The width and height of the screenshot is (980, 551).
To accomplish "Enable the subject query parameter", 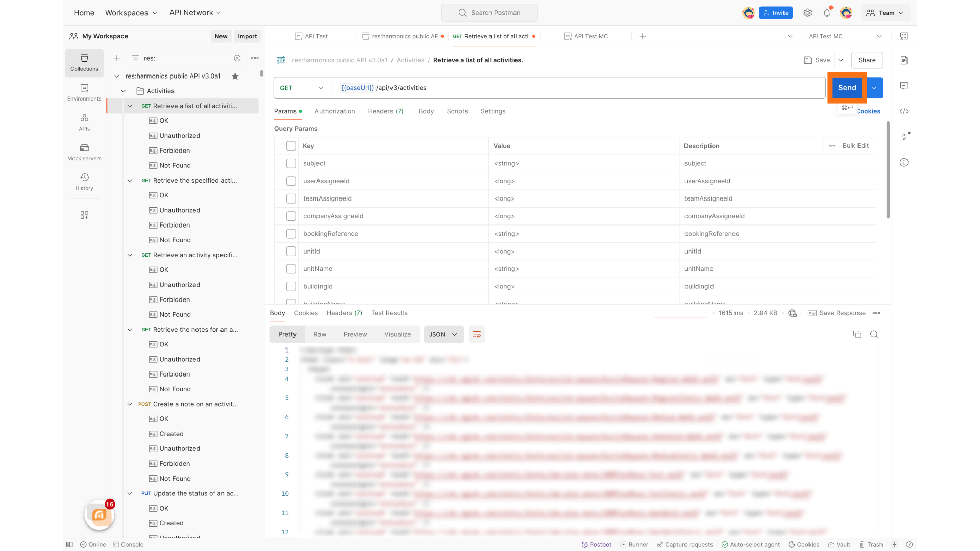I will [x=291, y=163].
